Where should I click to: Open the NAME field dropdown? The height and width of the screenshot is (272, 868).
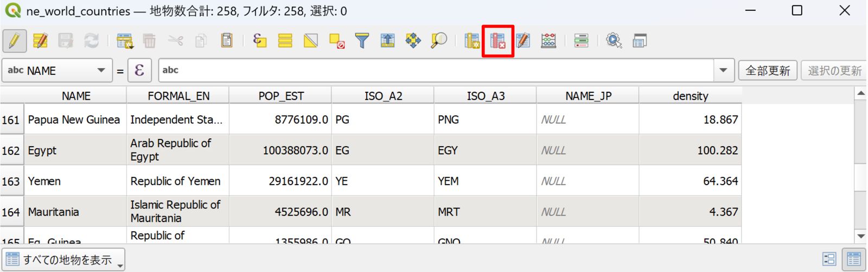pyautogui.click(x=56, y=71)
